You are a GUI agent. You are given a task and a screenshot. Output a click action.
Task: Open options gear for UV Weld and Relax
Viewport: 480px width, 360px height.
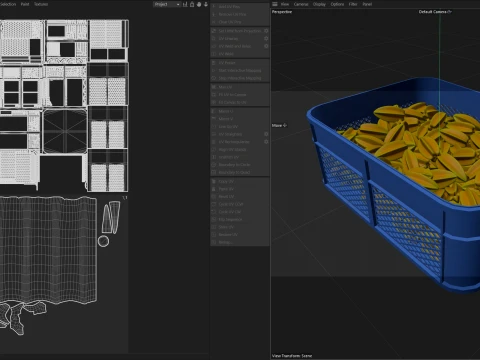click(x=266, y=46)
